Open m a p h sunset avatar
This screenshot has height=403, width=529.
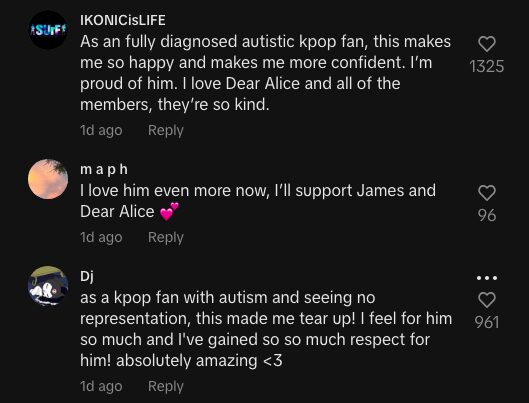click(x=48, y=179)
